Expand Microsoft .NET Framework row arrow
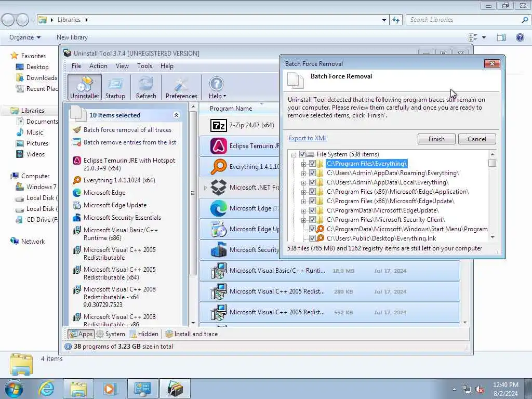Screen dimensions: 532x399 (205, 187)
